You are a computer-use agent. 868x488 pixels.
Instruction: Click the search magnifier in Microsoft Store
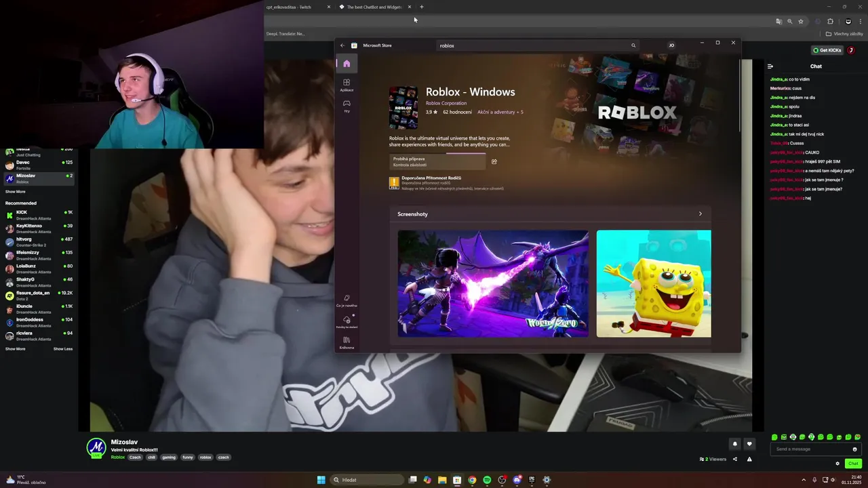point(633,45)
